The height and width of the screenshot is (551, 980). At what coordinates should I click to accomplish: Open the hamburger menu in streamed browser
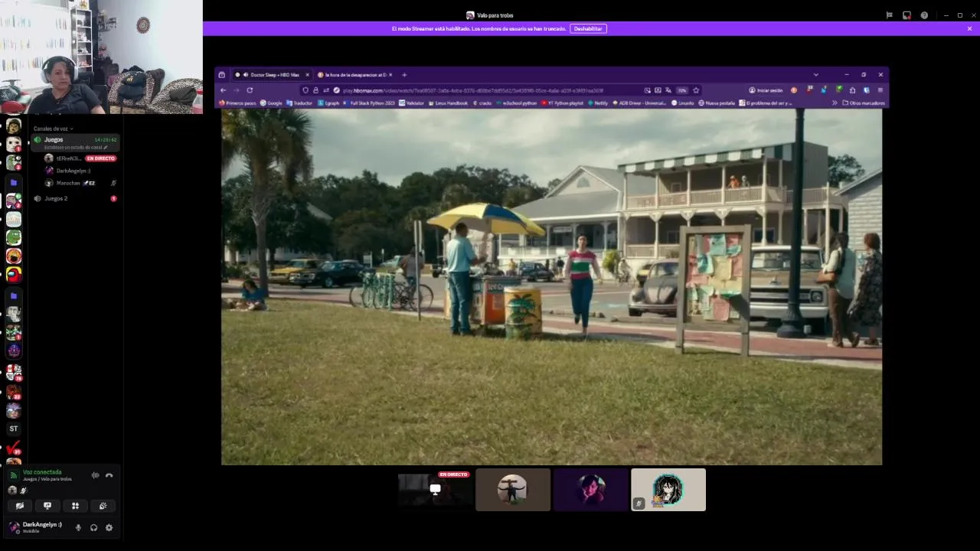[880, 90]
